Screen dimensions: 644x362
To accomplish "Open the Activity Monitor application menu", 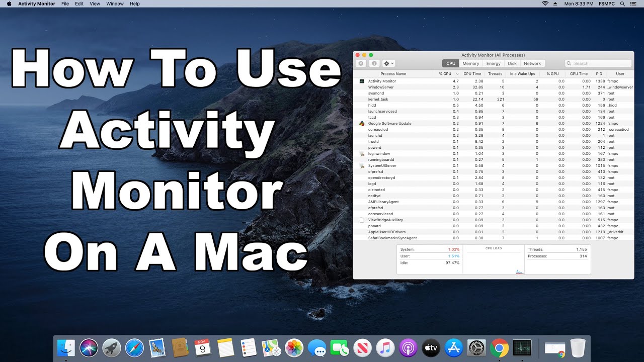I will point(37,4).
